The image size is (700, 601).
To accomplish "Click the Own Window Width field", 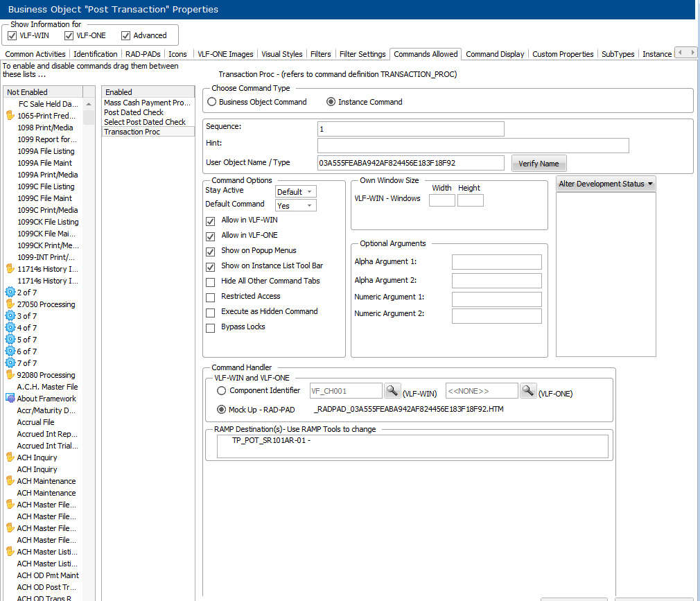I will [442, 200].
